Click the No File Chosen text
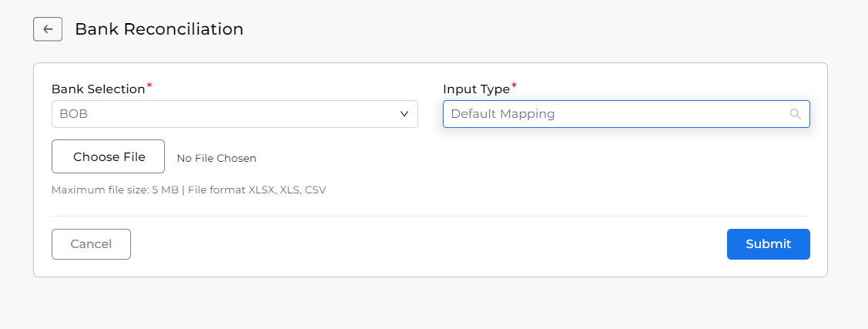 pyautogui.click(x=216, y=159)
